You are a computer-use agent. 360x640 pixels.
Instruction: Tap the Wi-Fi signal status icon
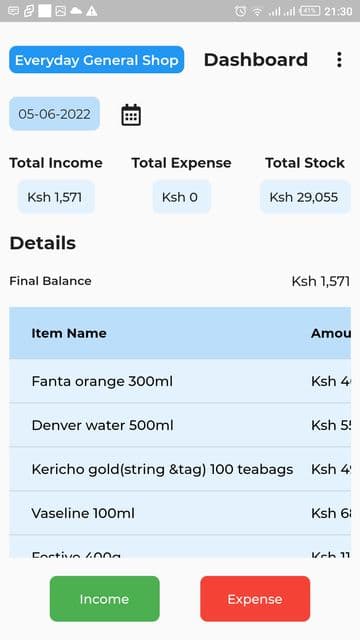click(x=257, y=11)
